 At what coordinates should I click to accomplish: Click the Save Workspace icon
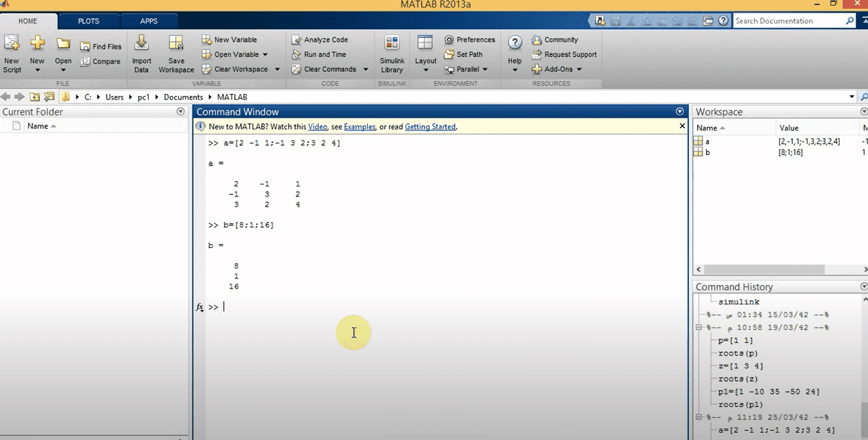click(x=176, y=44)
